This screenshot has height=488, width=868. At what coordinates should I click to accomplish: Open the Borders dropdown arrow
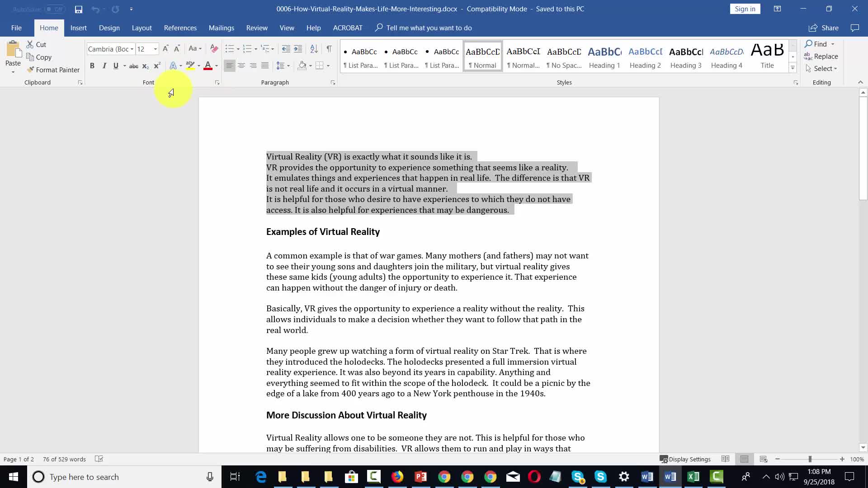(328, 66)
